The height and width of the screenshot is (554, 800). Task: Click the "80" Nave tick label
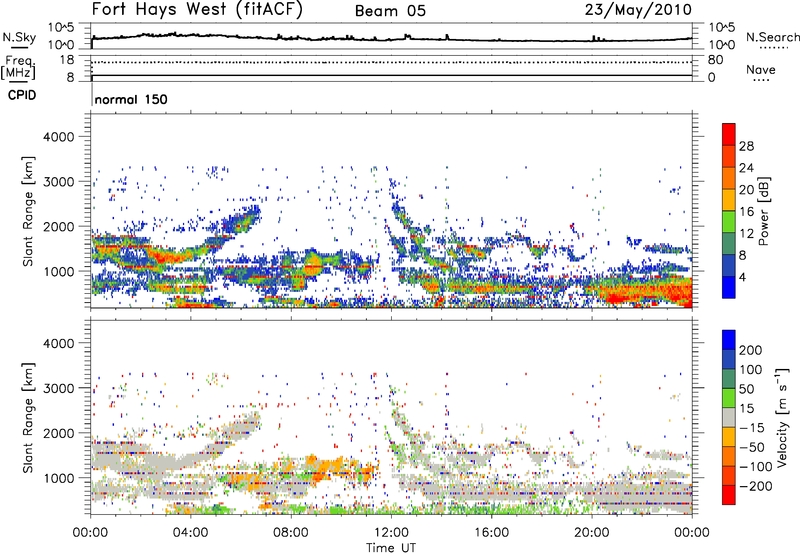[715, 60]
